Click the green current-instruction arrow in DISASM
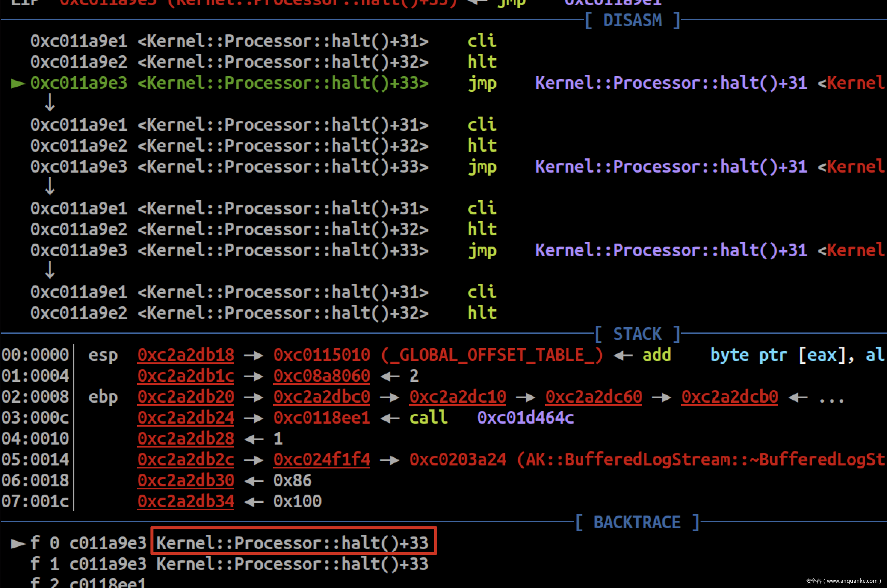This screenshot has width=887, height=588. (x=18, y=83)
